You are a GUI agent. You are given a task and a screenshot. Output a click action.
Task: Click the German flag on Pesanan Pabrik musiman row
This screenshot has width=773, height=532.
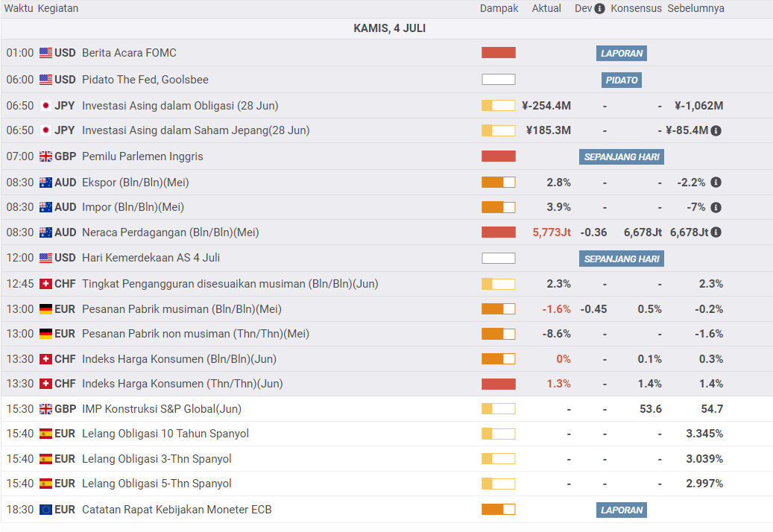(45, 309)
